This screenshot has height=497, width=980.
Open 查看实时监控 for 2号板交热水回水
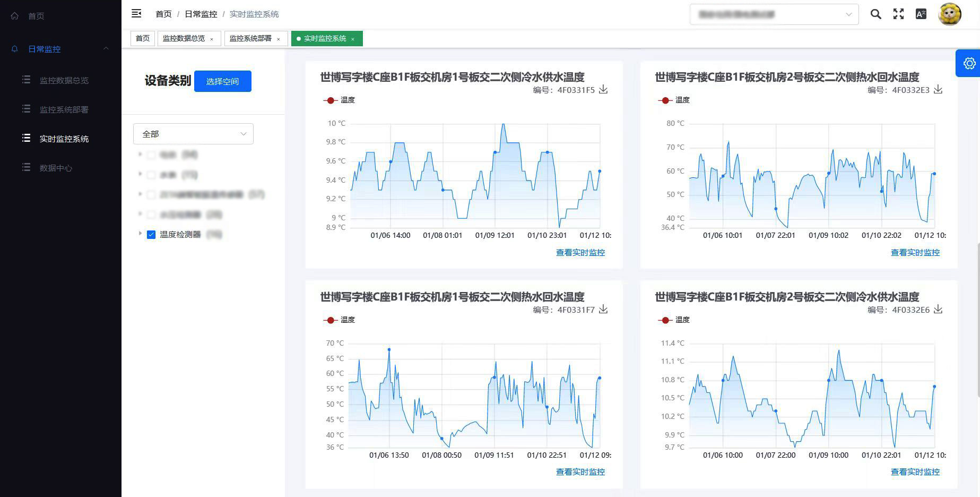tap(915, 253)
